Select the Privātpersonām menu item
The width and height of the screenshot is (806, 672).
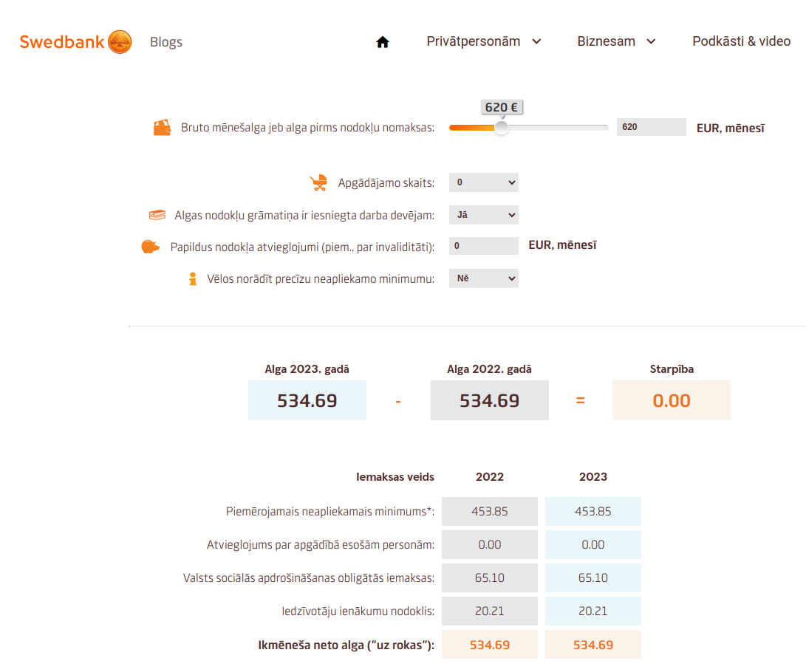coord(474,41)
